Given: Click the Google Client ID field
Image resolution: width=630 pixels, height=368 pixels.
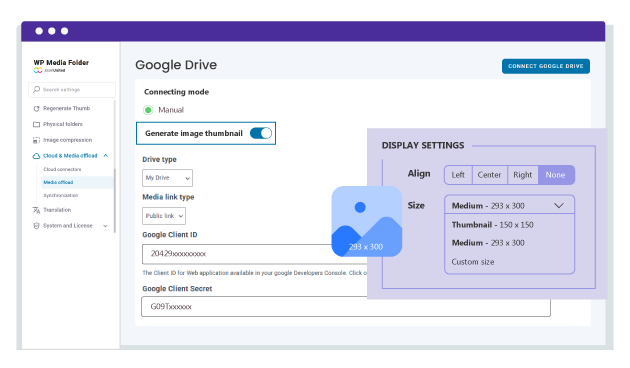Looking at the screenshot, I should coord(255,254).
